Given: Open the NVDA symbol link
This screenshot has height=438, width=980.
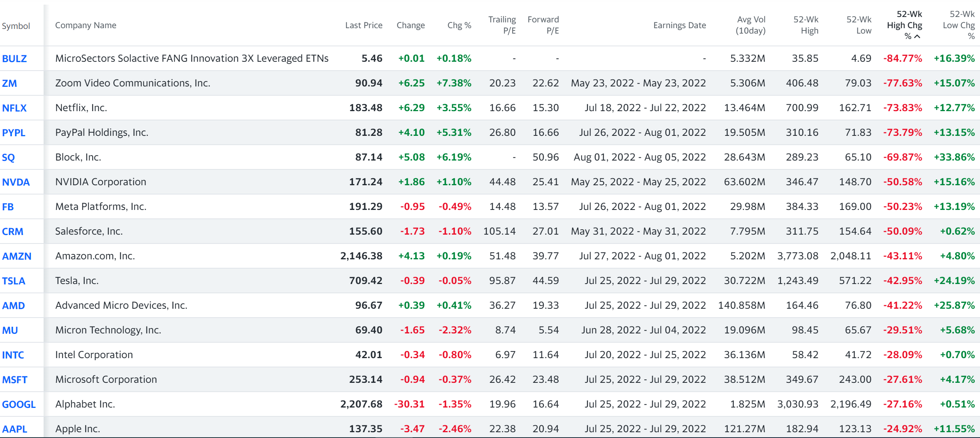Looking at the screenshot, I should tap(16, 182).
